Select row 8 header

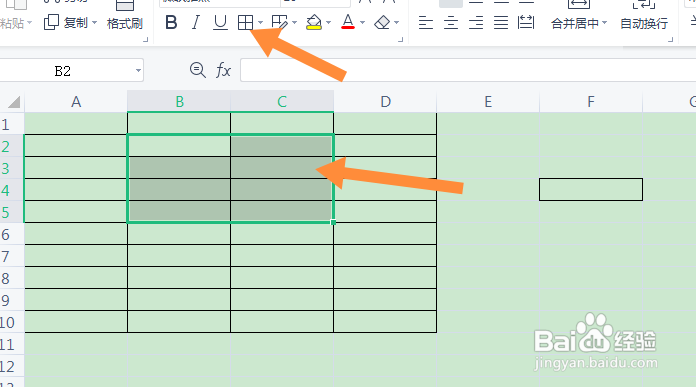click(12, 278)
